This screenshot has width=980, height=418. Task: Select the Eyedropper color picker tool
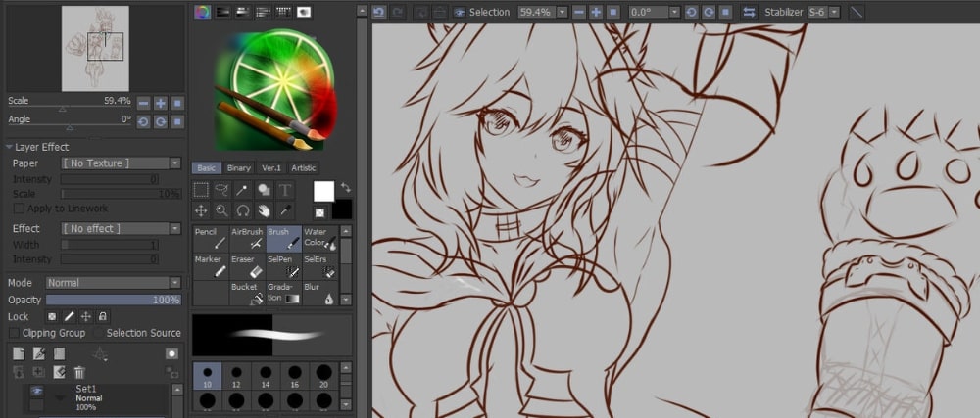285,210
